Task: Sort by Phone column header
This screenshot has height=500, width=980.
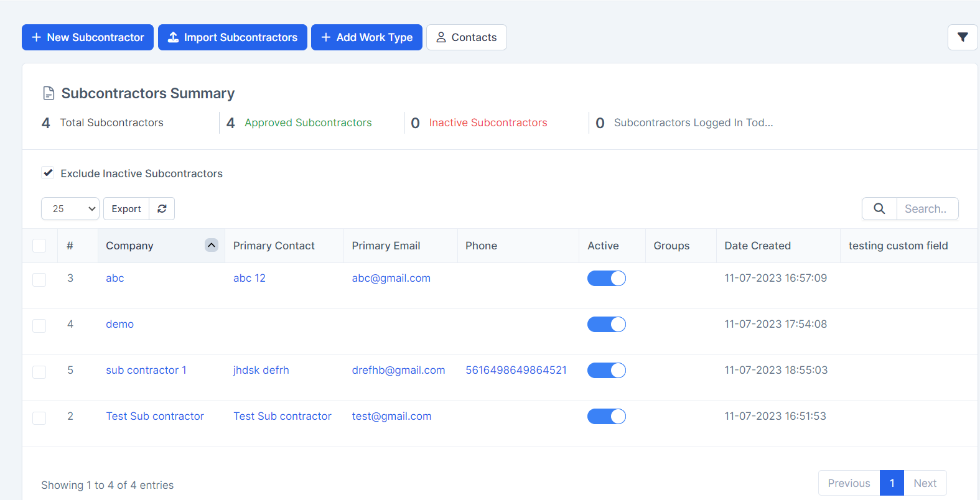Action: (x=518, y=246)
